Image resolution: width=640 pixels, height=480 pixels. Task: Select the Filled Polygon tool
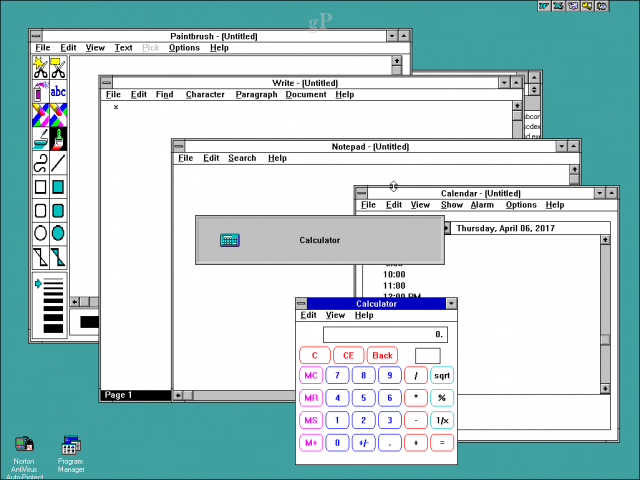58,258
